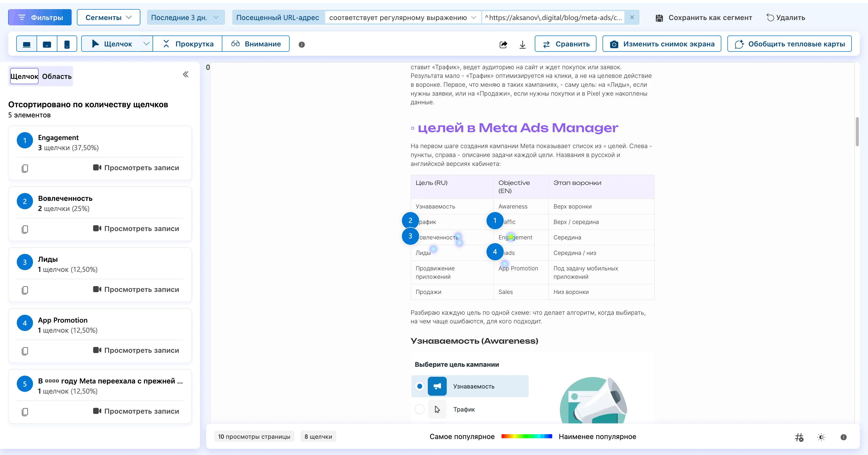This screenshot has height=455, width=868.
Task: Click Обобщить тепловые карты
Action: coord(790,44)
